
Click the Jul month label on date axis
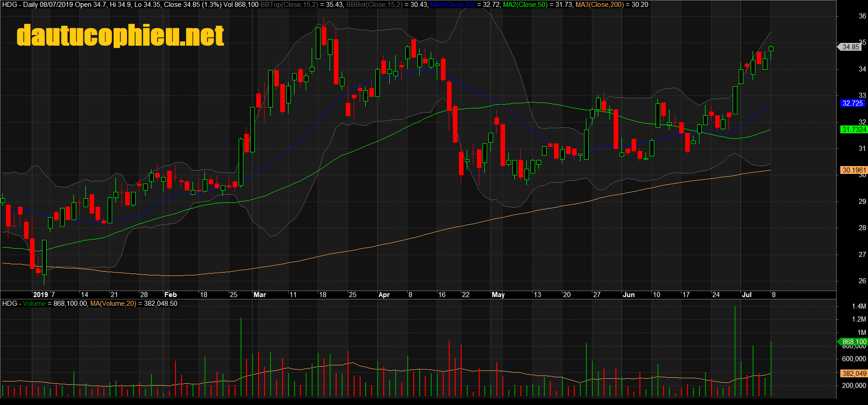click(x=747, y=295)
